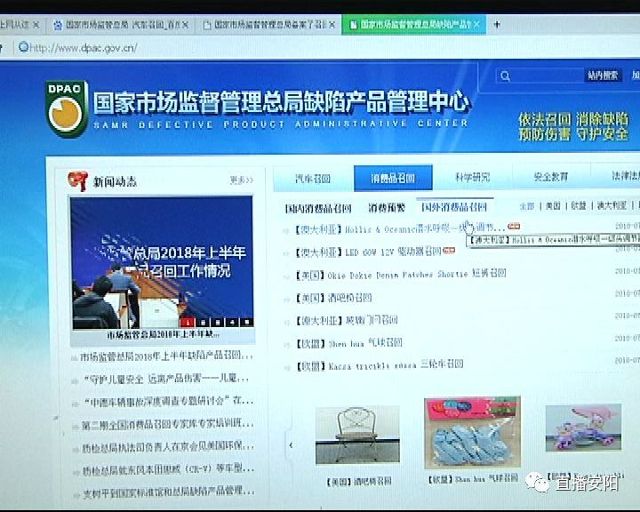The image size is (640, 512).
Task: Open the Kazza trickle 三轮车召回 item
Action: pyautogui.click(x=379, y=365)
